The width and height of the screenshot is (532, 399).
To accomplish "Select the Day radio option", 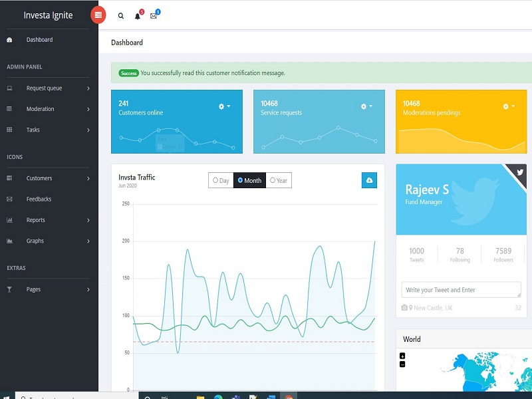I will pyautogui.click(x=221, y=180).
